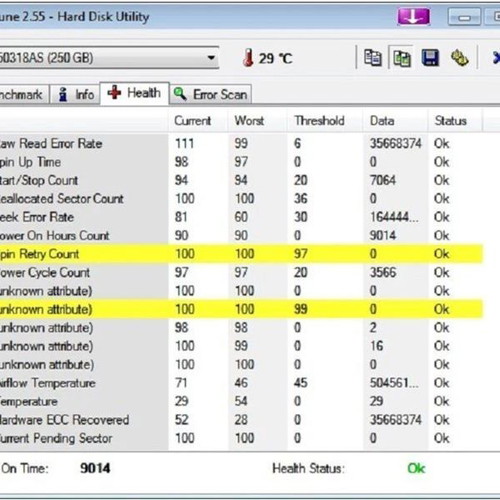Click the blue floppy disk save icon
The image size is (500, 500).
click(x=430, y=58)
